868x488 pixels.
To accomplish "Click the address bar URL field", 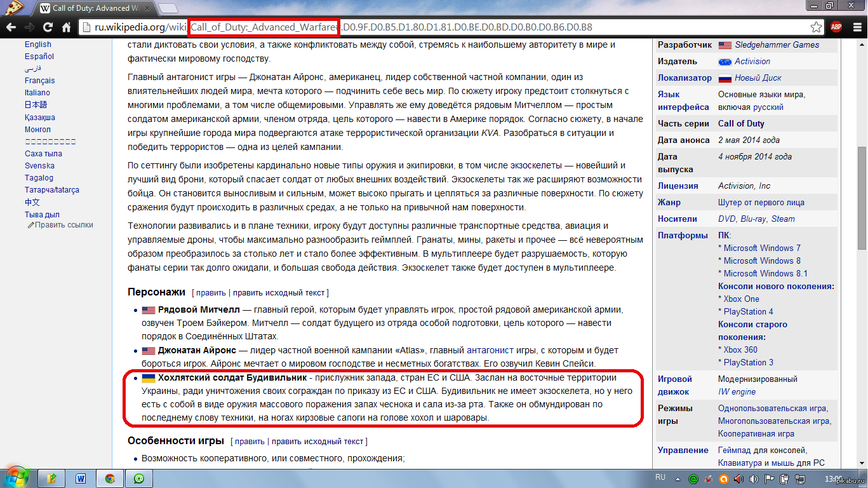I will click(452, 27).
